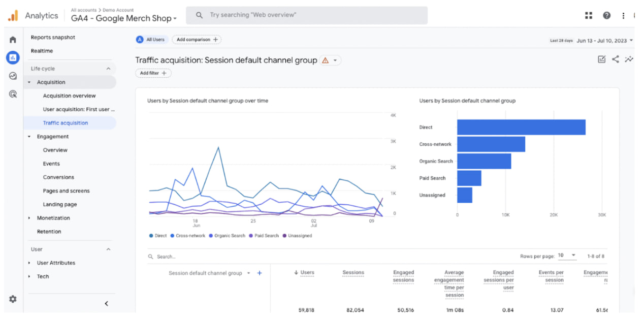Select the Reports icon in left rail
This screenshot has width=644, height=317.
click(x=13, y=57)
